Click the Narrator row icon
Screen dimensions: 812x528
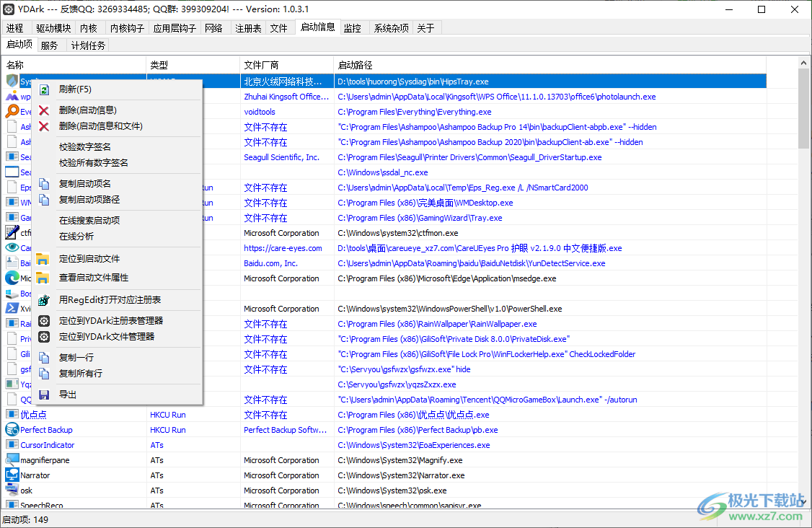(12, 475)
